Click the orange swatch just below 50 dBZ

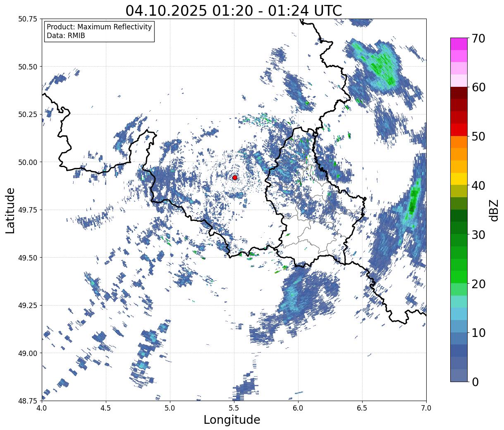point(459,142)
